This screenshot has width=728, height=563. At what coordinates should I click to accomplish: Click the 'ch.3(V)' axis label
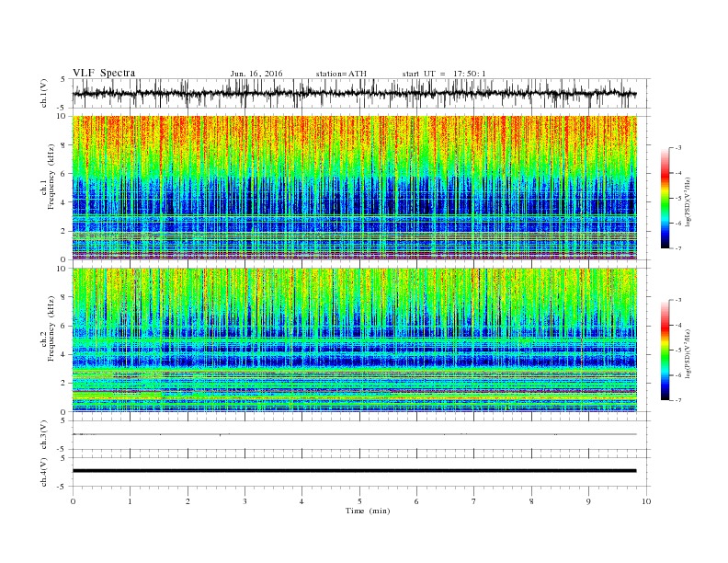[x=44, y=435]
